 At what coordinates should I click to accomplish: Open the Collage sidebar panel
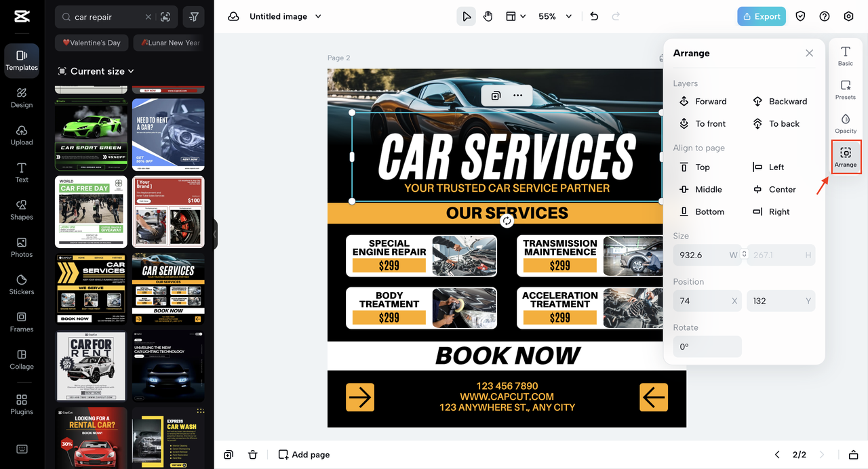point(22,359)
